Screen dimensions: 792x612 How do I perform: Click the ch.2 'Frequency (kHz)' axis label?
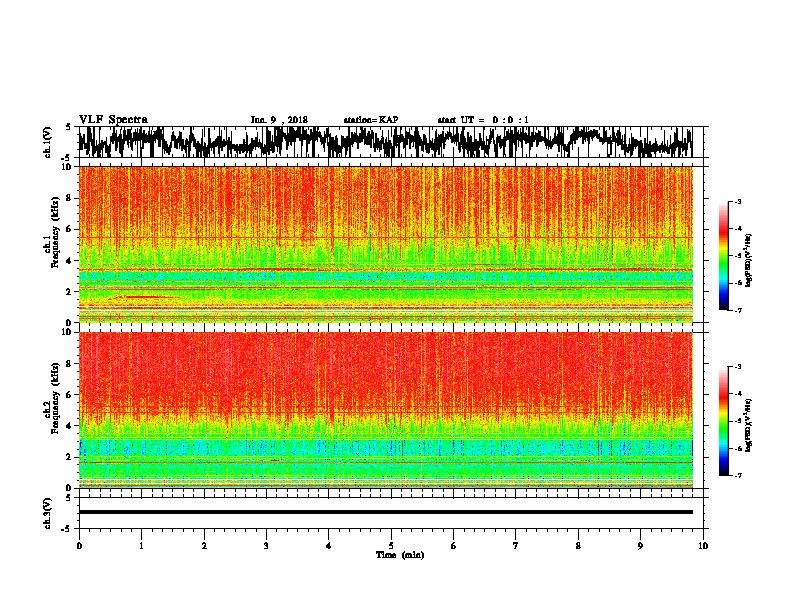pyautogui.click(x=55, y=398)
